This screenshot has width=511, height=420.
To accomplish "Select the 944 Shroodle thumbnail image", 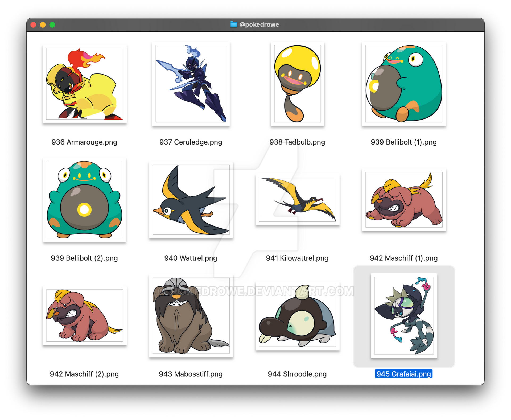I will tap(297, 316).
